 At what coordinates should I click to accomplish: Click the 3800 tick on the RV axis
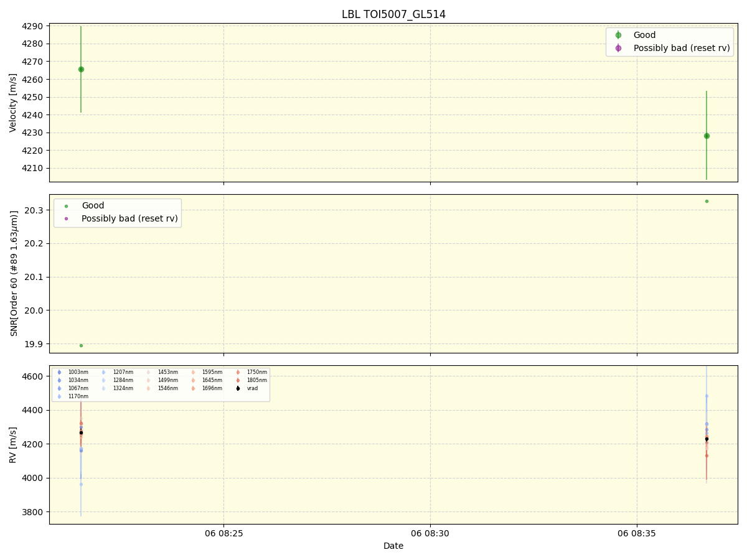33,512
